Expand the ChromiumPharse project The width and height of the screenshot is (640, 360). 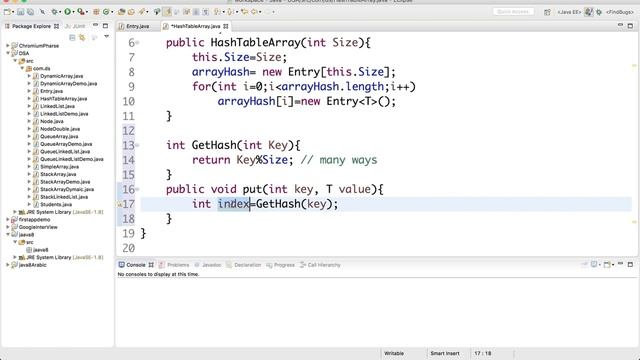[8, 46]
